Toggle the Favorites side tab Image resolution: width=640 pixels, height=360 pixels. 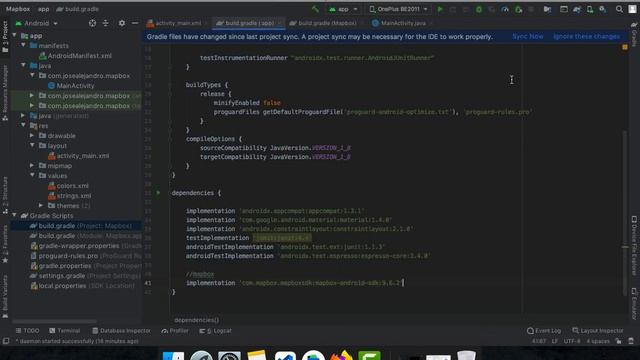tap(5, 243)
